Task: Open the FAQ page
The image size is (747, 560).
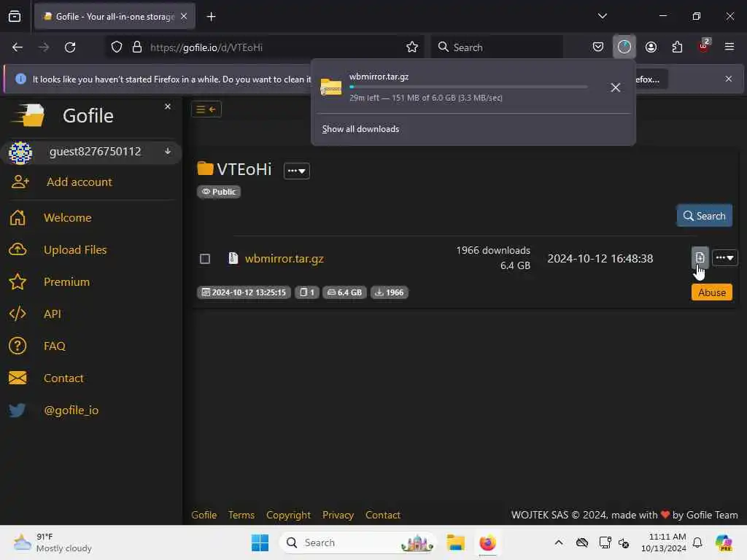Action: click(x=54, y=346)
